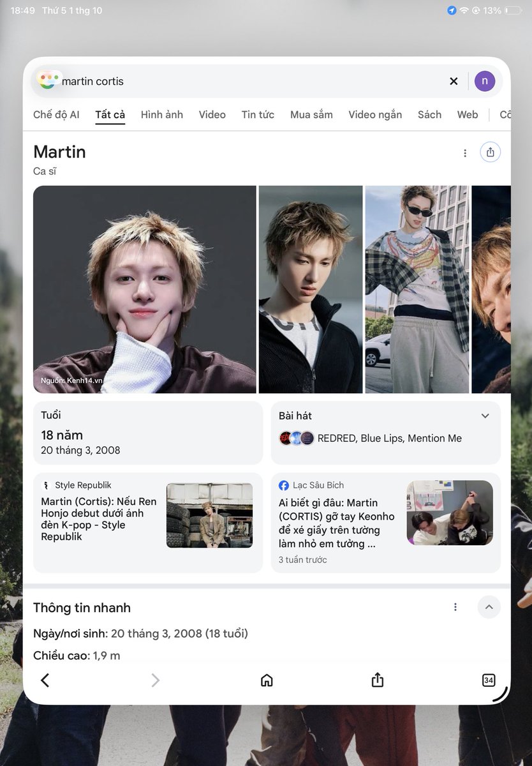Tap the Thông tin nhanh heading
This screenshot has height=766, width=532.
82,608
